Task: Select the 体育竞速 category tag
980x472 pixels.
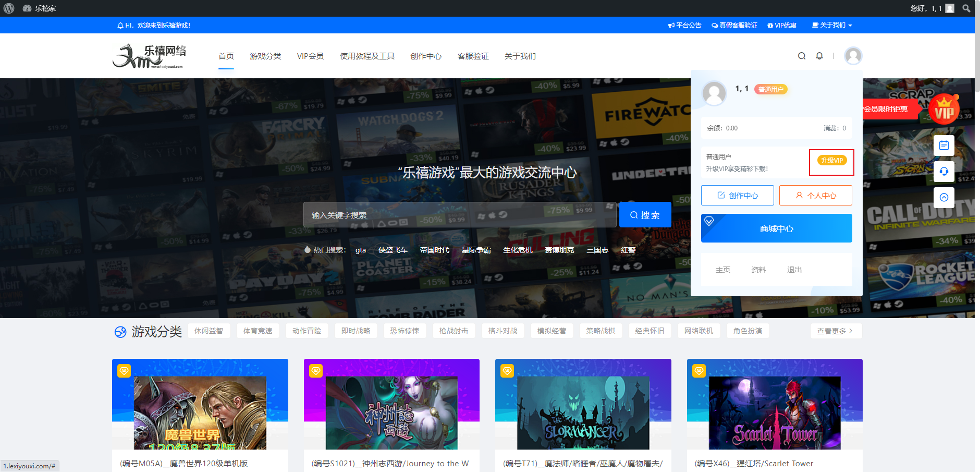Action: pyautogui.click(x=258, y=331)
